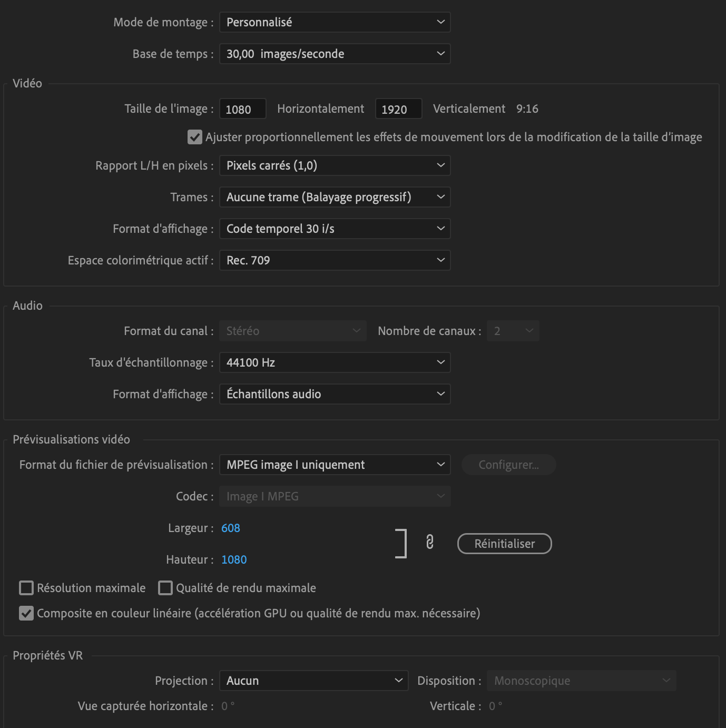Enable Qualité de rendu maximale

166,588
